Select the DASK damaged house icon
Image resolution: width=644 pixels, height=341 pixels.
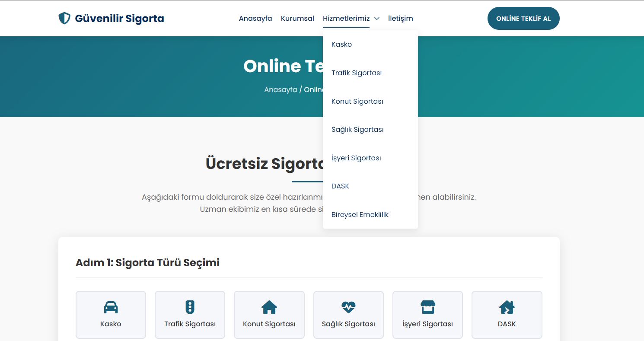507,307
